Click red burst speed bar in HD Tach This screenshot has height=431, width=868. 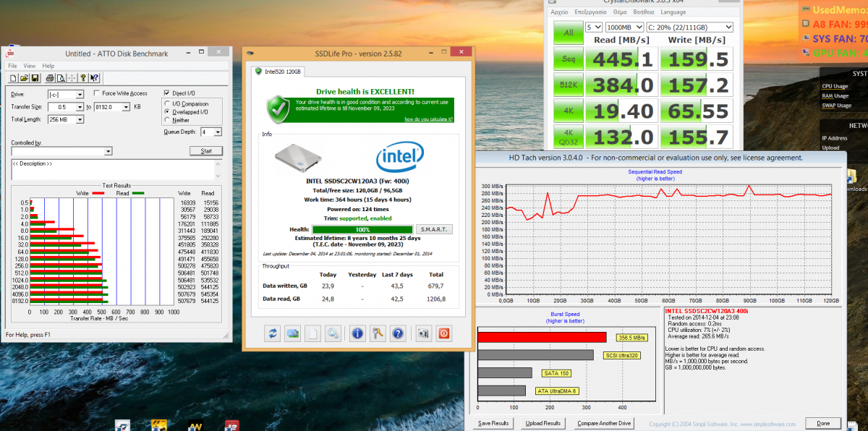542,338
